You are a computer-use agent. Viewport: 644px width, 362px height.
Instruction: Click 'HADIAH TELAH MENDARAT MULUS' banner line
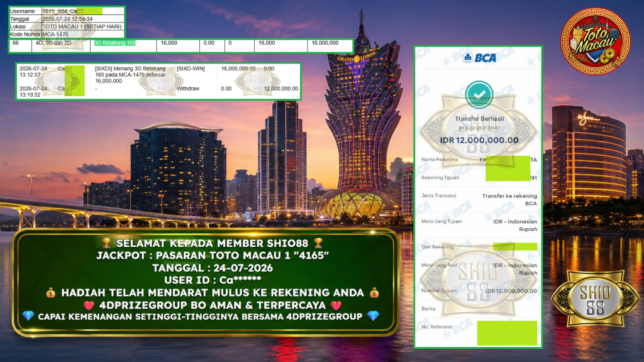[x=213, y=293]
